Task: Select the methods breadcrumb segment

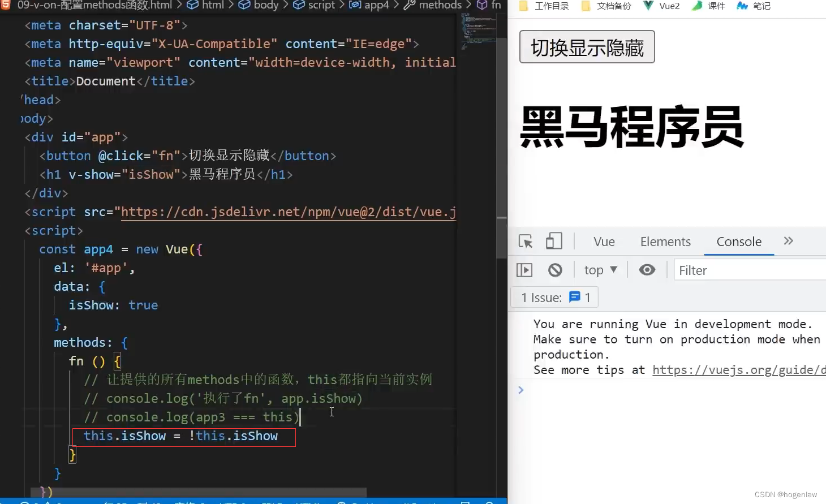Action: 433,5
